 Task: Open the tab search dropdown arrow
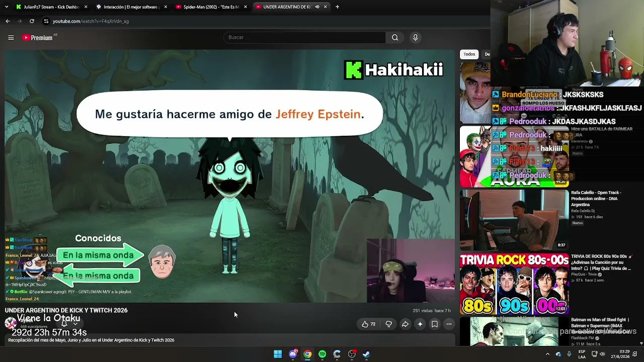point(6,7)
